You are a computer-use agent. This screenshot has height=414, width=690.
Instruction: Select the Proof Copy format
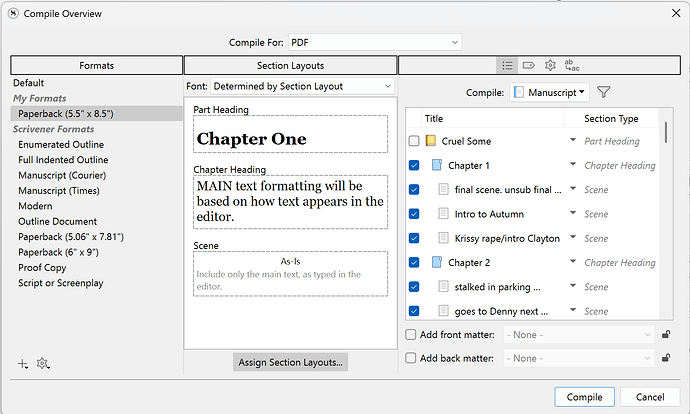pyautogui.click(x=42, y=267)
